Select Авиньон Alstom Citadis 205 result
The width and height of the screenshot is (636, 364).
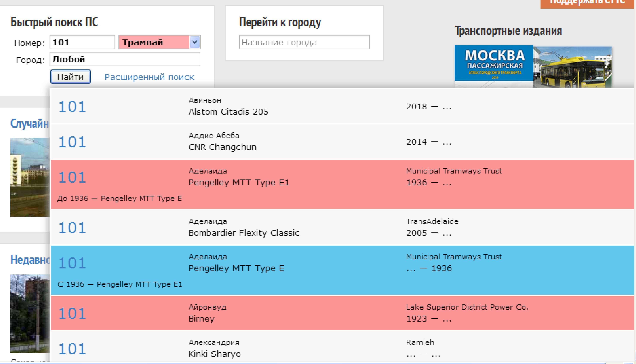point(228,111)
